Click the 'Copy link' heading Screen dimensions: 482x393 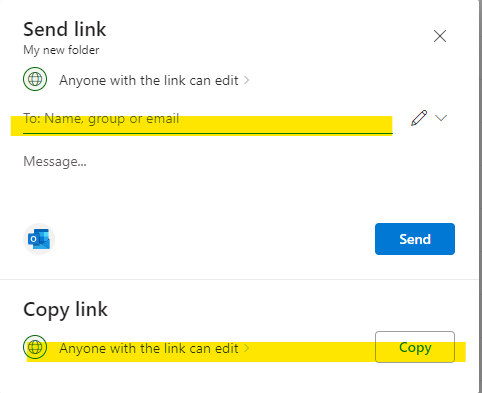[x=65, y=310]
